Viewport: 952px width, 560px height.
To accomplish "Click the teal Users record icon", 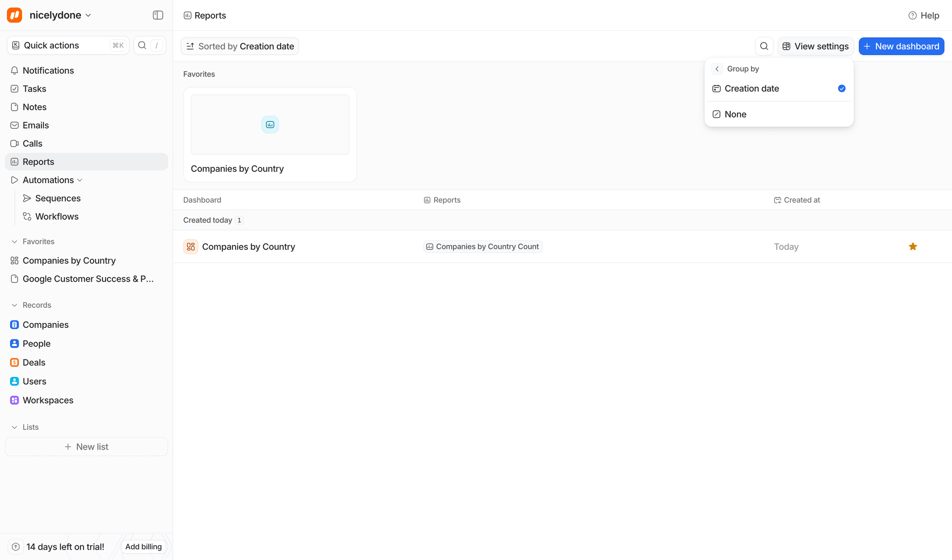I will [x=14, y=381].
